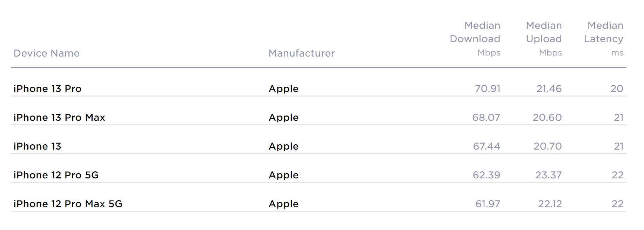Image resolution: width=644 pixels, height=230 pixels.
Task: Click the latency value 20
Action: [x=617, y=88]
